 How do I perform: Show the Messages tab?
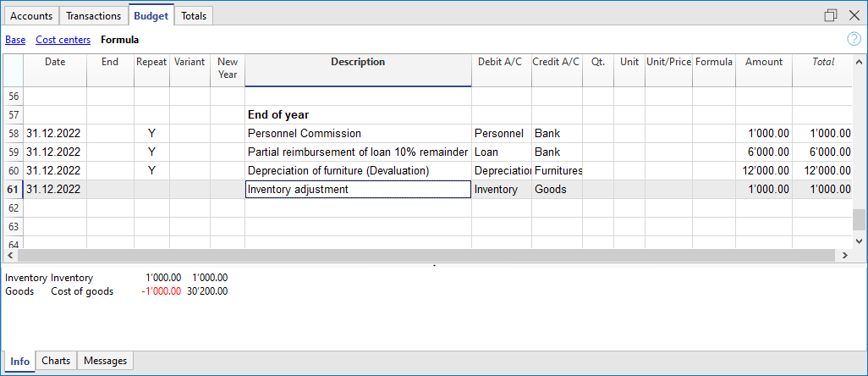click(x=106, y=361)
